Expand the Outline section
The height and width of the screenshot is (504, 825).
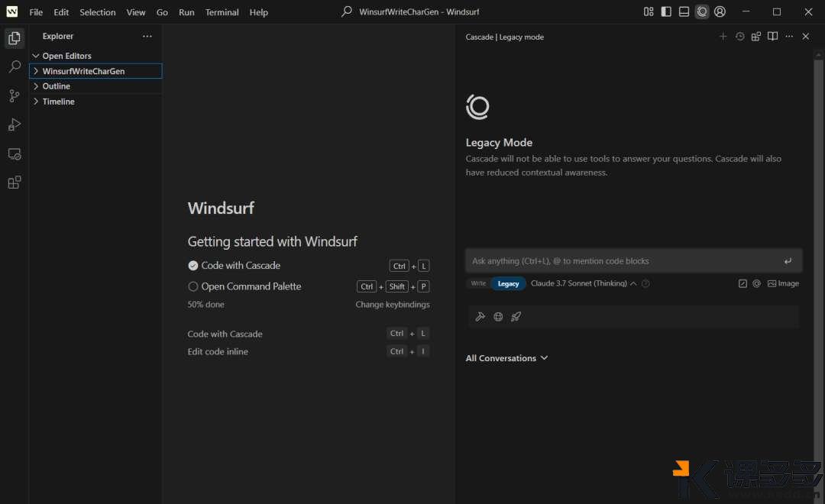coord(95,86)
